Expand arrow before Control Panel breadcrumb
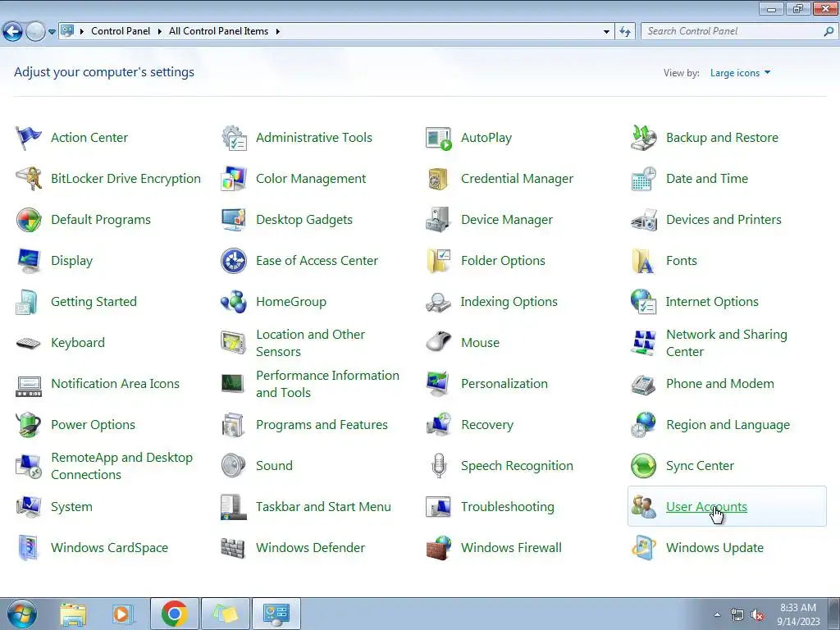Viewport: 840px width, 630px height. pyautogui.click(x=82, y=32)
